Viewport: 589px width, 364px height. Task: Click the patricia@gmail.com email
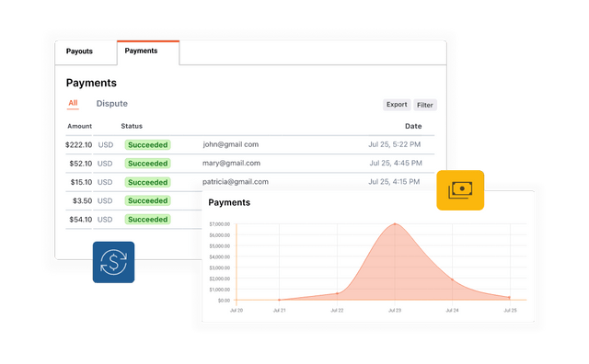(236, 182)
